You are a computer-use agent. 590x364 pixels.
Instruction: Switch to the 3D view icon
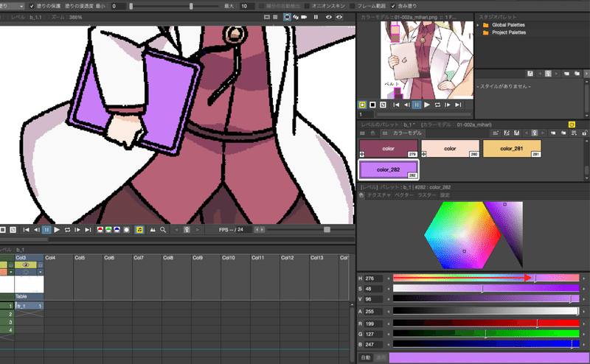[x=296, y=17]
